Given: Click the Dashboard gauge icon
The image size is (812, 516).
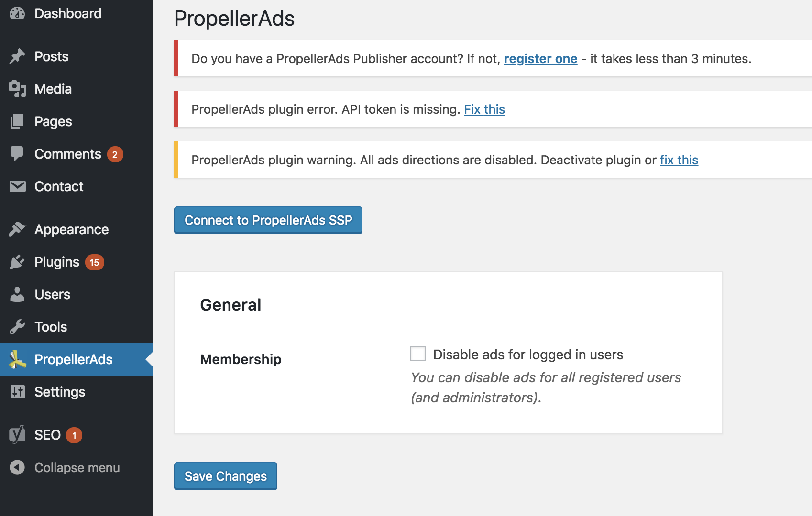Looking at the screenshot, I should (17, 13).
